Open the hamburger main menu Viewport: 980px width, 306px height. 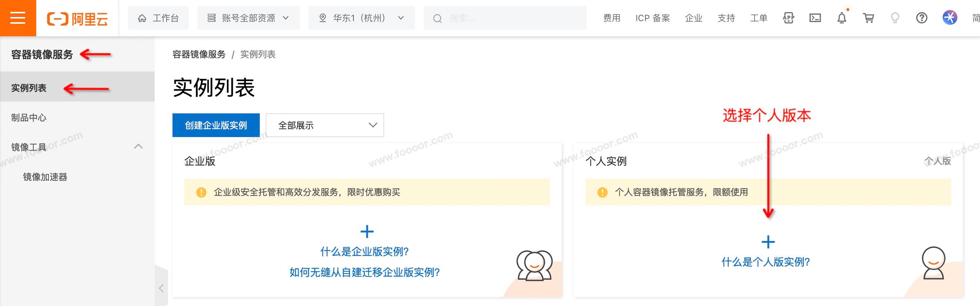[18, 18]
